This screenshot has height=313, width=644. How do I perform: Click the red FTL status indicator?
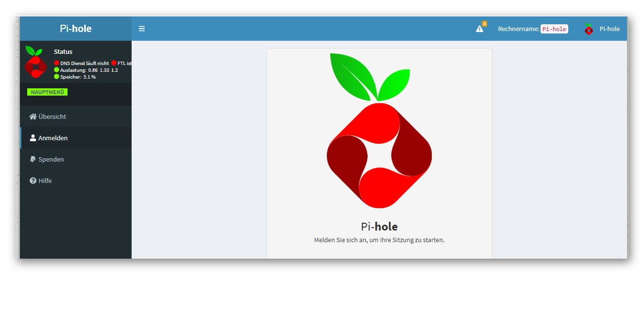(x=114, y=63)
